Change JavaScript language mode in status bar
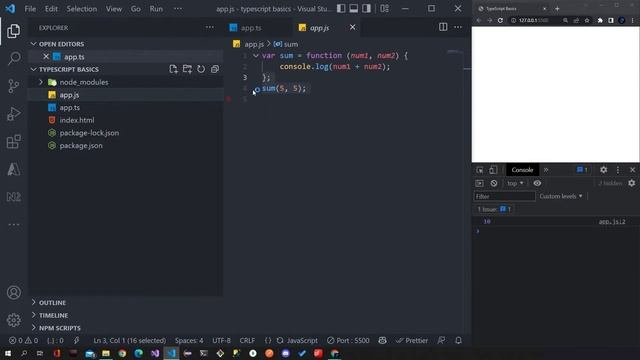The width and height of the screenshot is (640, 360). click(x=302, y=340)
